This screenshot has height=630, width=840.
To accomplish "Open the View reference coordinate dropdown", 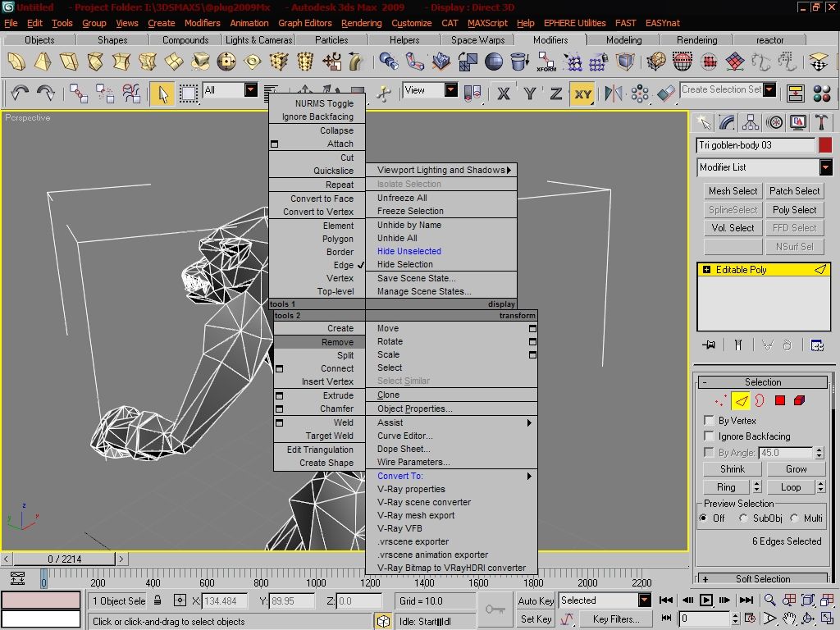I will pyautogui.click(x=430, y=90).
